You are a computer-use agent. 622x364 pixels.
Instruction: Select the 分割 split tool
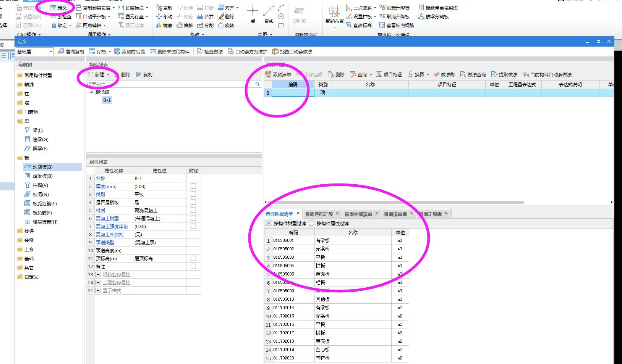205,25
